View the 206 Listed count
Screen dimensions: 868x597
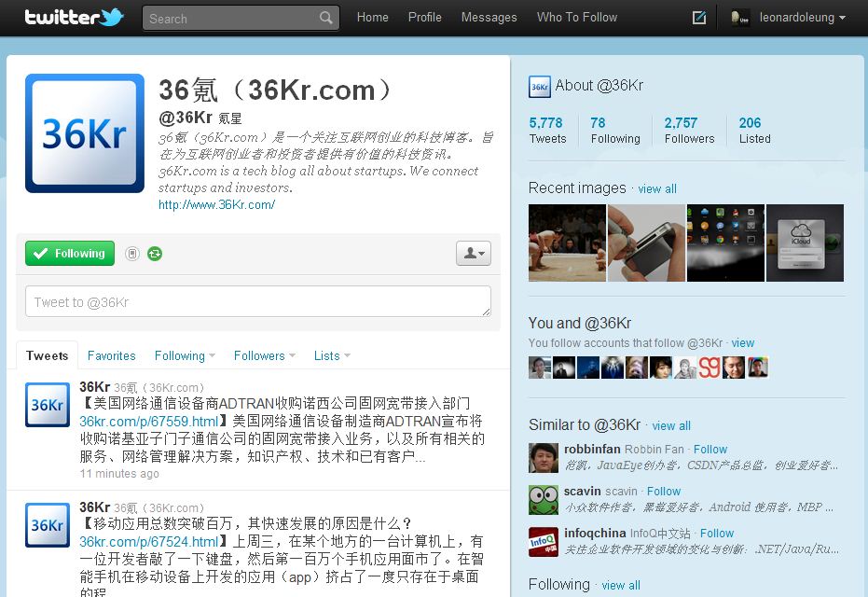coord(754,131)
